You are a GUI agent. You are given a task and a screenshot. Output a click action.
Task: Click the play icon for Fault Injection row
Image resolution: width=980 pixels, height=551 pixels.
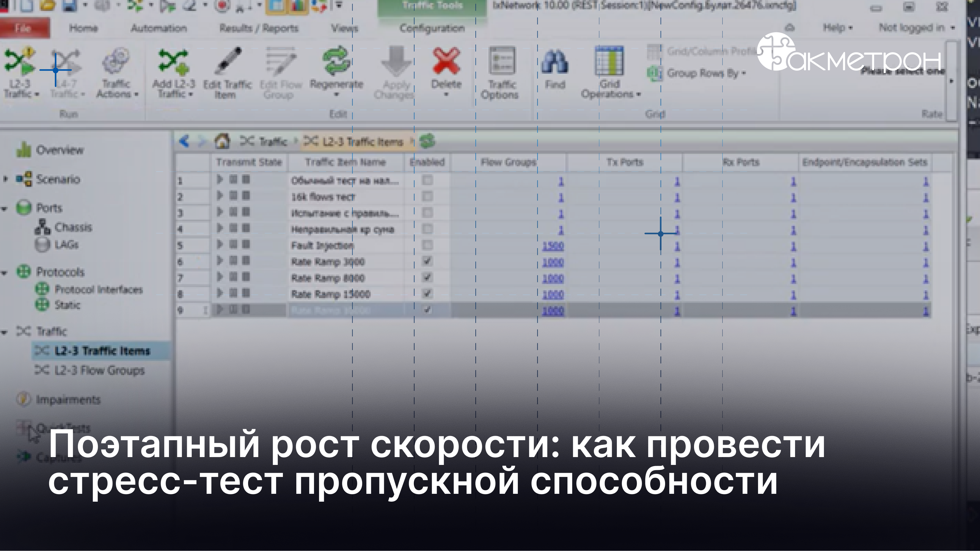220,244
